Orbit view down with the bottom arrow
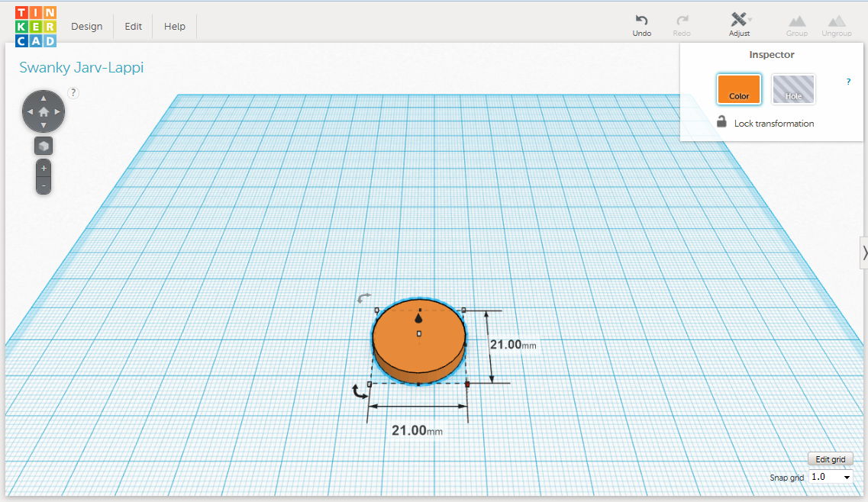 pyautogui.click(x=44, y=126)
